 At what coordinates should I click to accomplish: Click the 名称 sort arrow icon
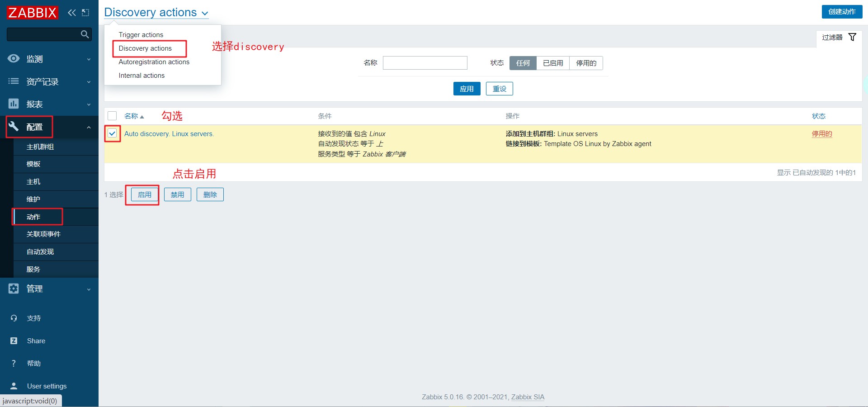tap(142, 117)
